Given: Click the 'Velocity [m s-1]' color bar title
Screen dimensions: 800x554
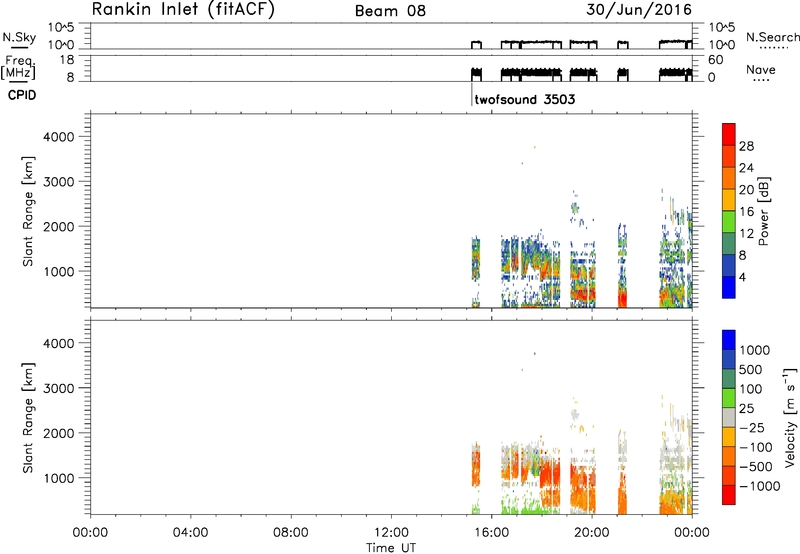Looking at the screenshot, I should [790, 417].
